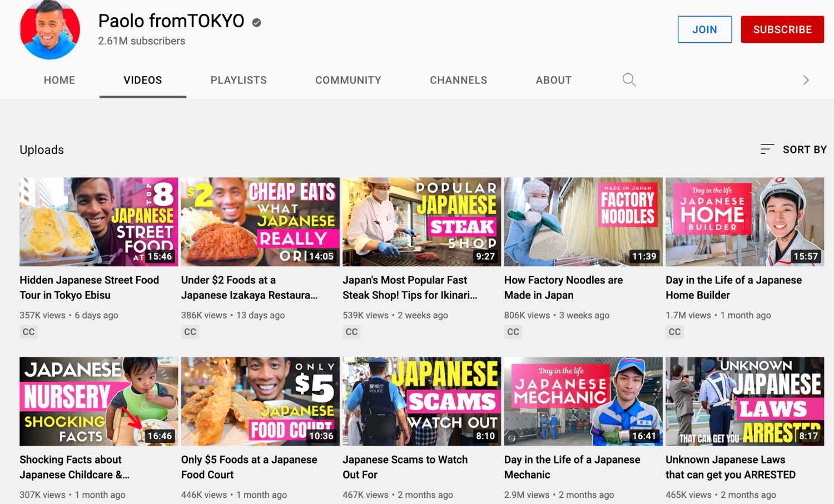
Task: Switch to the Playlists tab
Action: [x=239, y=80]
